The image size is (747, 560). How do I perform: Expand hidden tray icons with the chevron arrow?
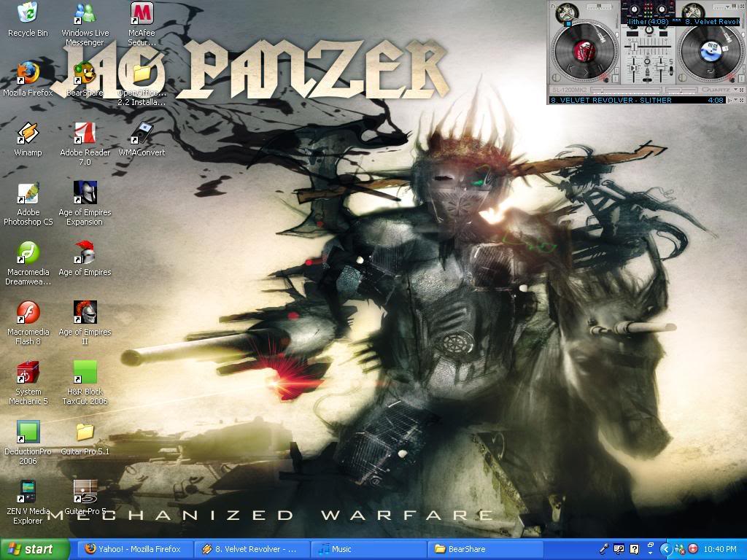point(666,549)
